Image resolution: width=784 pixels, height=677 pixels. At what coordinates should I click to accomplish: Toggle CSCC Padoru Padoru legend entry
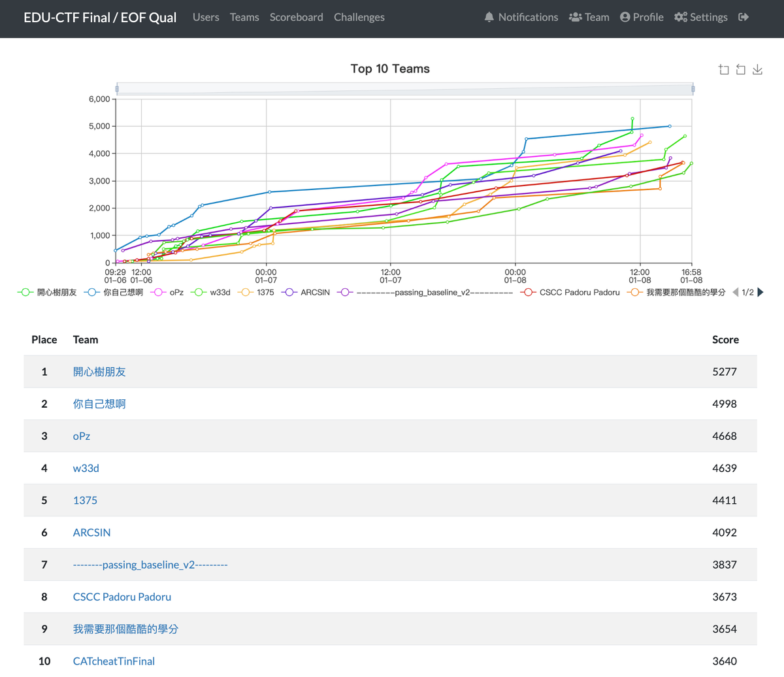[x=570, y=292]
